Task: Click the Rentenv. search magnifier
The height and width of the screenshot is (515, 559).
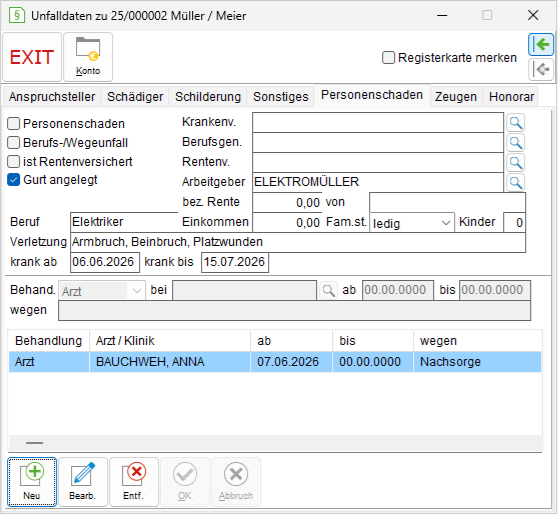Action: pyautogui.click(x=516, y=163)
